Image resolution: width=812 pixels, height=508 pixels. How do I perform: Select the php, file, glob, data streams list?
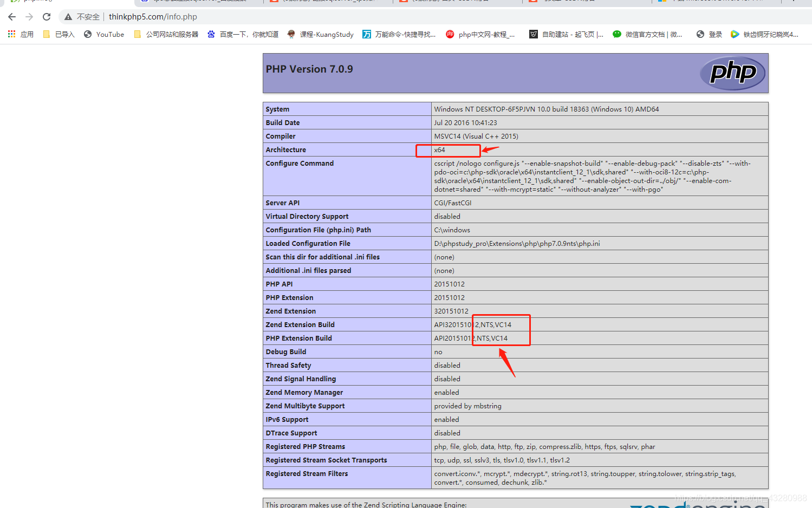(544, 446)
